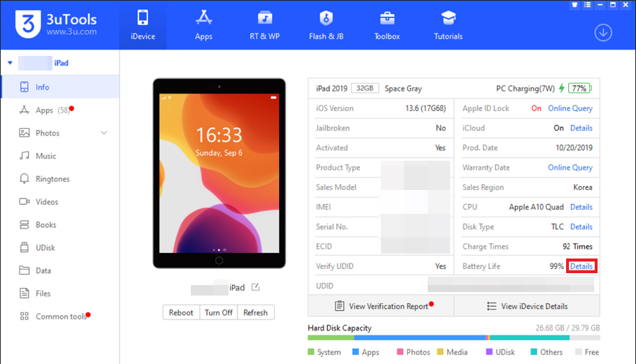636x364 pixels.
Task: Click the 32GB storage badge
Action: (x=365, y=88)
